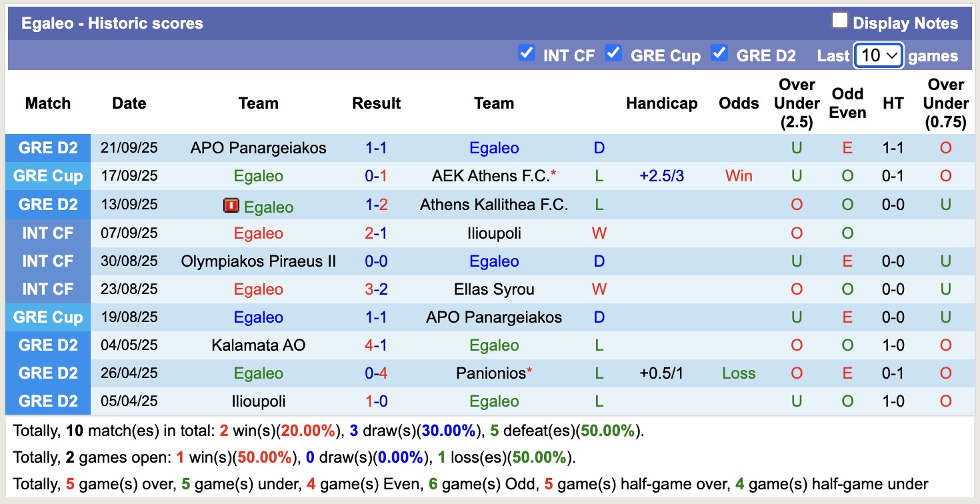The image size is (980, 504).
Task: Uncheck the GRE Cup filter checkbox
Action: [x=613, y=53]
